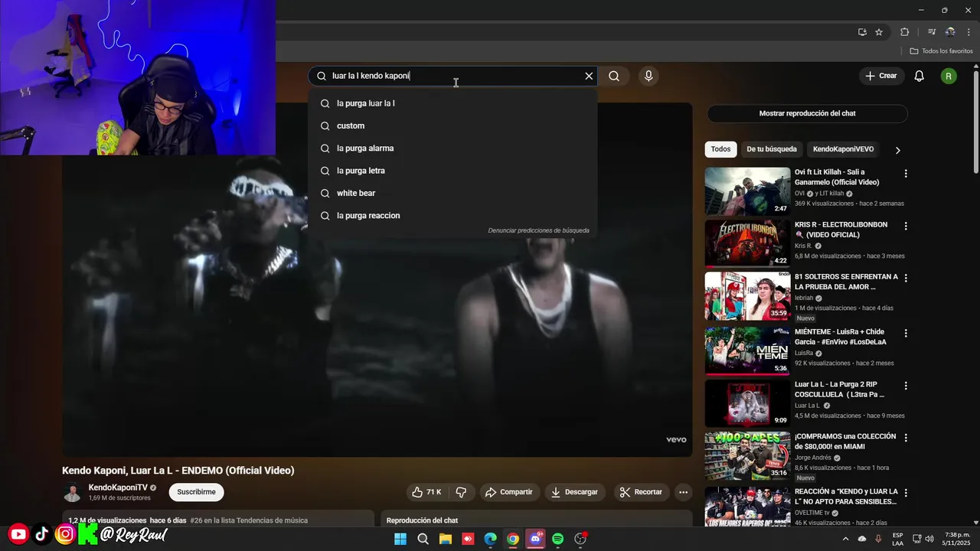Open options menu for 'Ovi ft Lit Killah' video
The height and width of the screenshot is (551, 980).
click(x=906, y=174)
